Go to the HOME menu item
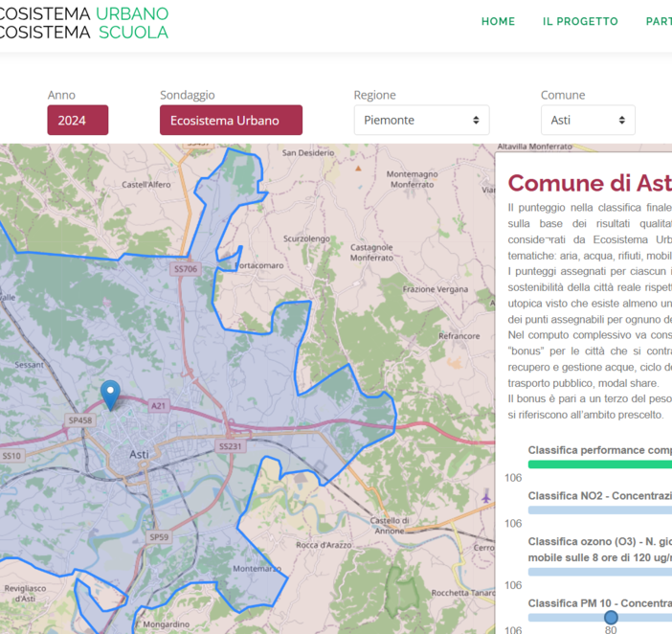This screenshot has height=634, width=672. click(x=498, y=21)
